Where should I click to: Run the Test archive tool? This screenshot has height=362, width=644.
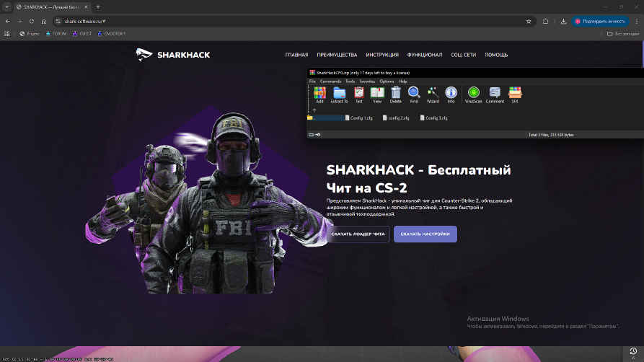pos(358,94)
